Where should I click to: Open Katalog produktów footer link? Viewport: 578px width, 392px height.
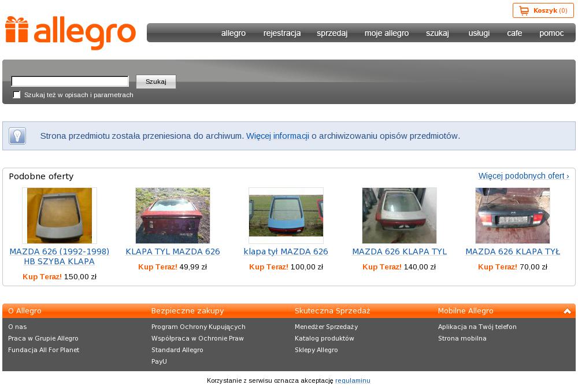324,339
